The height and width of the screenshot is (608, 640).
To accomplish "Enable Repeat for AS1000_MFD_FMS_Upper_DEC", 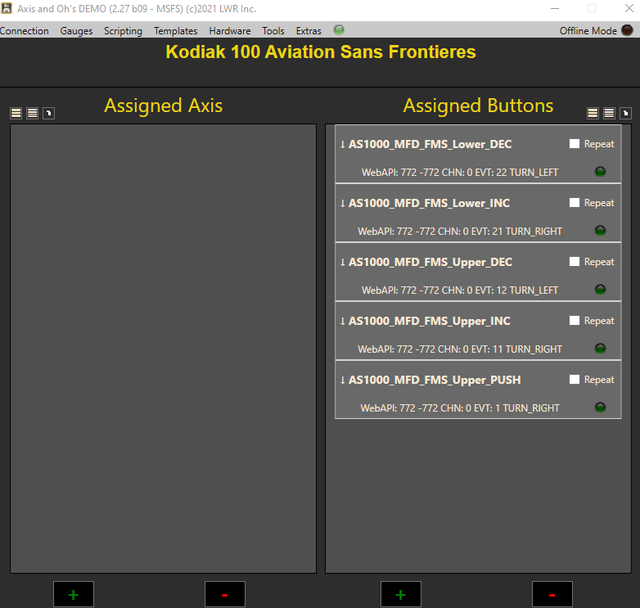I will 574,262.
